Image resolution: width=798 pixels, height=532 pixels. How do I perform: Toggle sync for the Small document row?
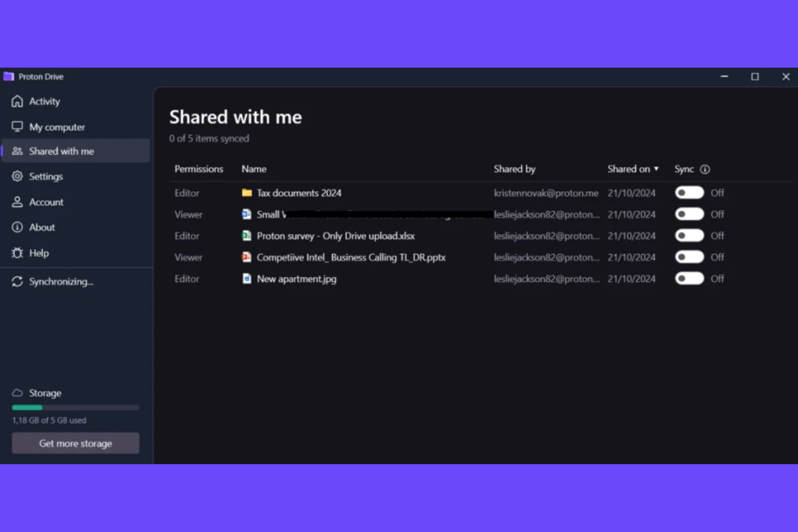click(x=689, y=214)
